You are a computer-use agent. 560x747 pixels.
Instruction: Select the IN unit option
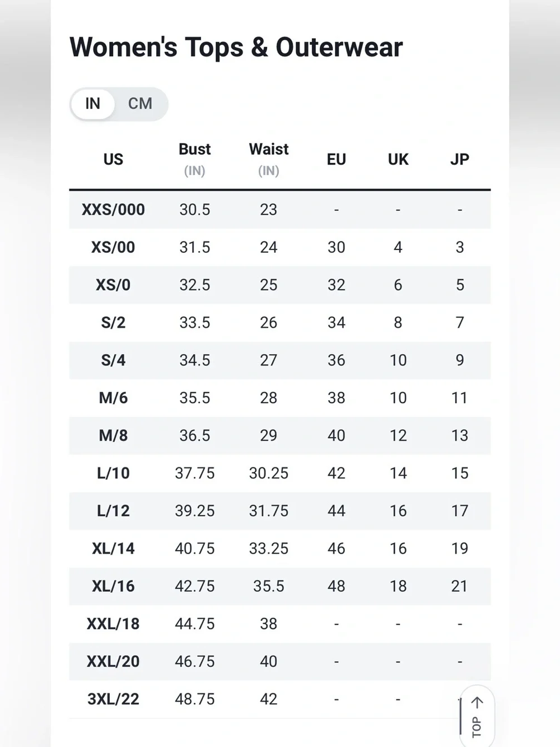tap(93, 104)
